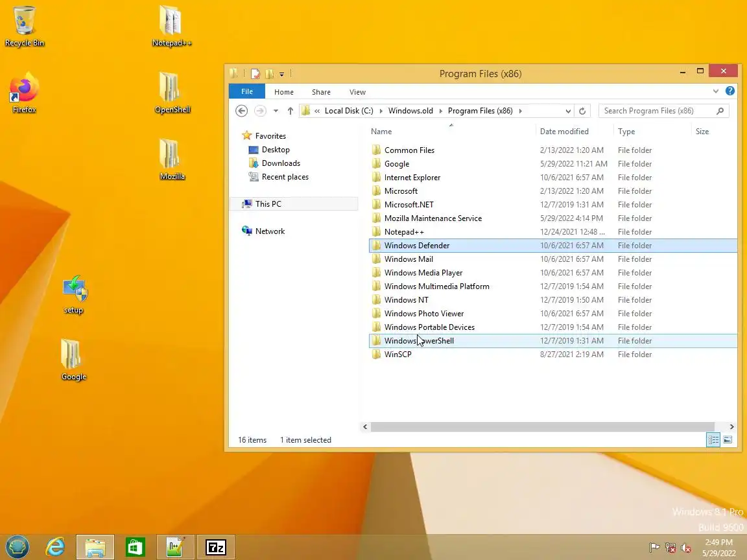Expand arrow after Program Files (x86) path
Screen dimensions: 747x560
click(520, 111)
